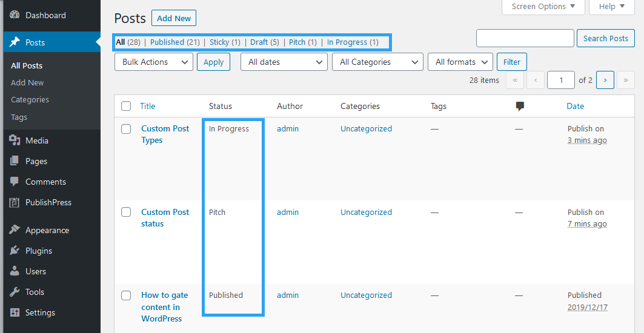The height and width of the screenshot is (333, 644).
Task: Show All (28) posts
Action: [x=128, y=42]
